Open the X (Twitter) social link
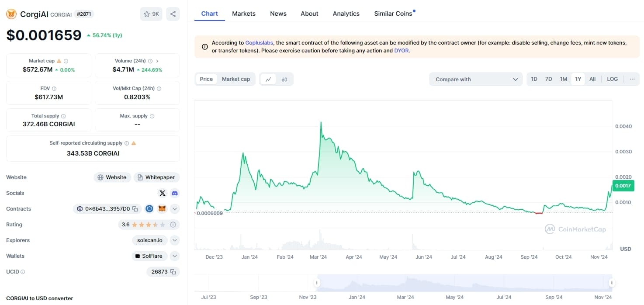 coord(163,193)
